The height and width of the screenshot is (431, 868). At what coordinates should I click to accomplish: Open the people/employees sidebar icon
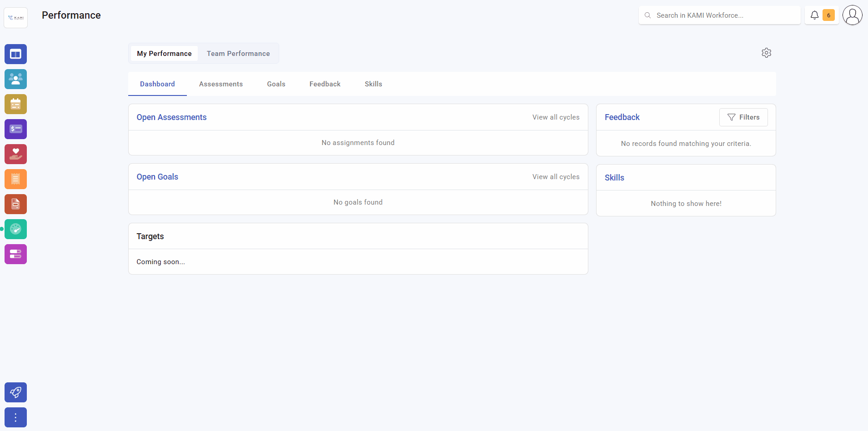(15, 79)
